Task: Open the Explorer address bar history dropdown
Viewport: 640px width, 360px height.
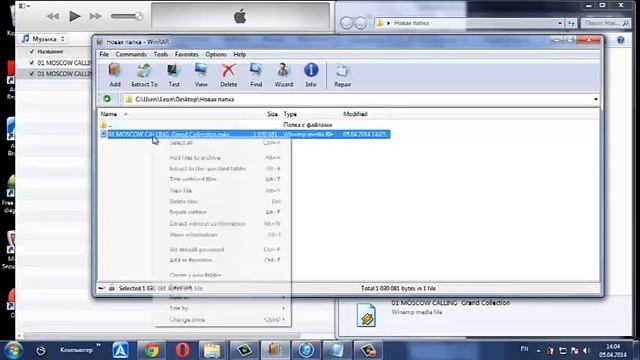Action: click(560, 23)
